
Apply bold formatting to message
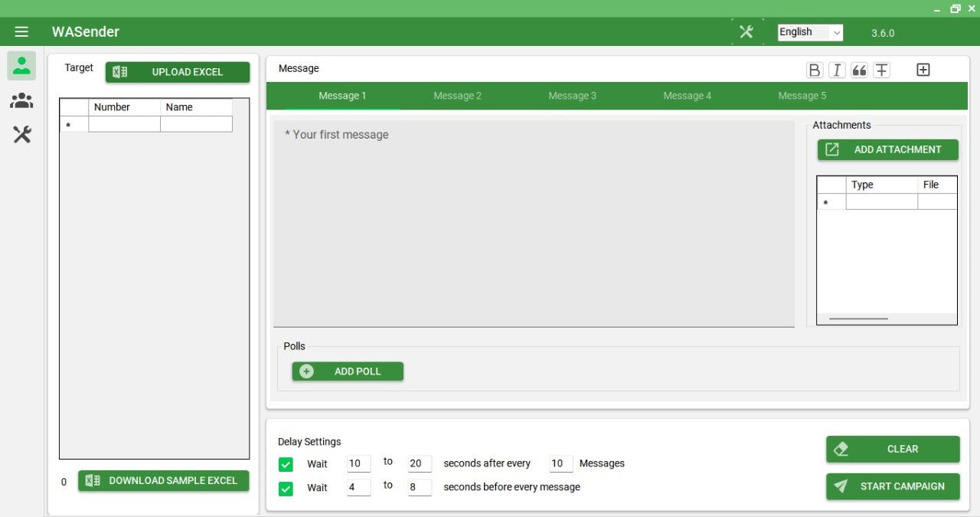pyautogui.click(x=815, y=70)
